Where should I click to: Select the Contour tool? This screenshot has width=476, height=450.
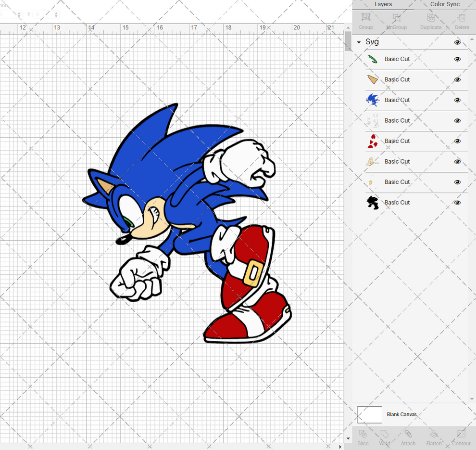pos(461,437)
